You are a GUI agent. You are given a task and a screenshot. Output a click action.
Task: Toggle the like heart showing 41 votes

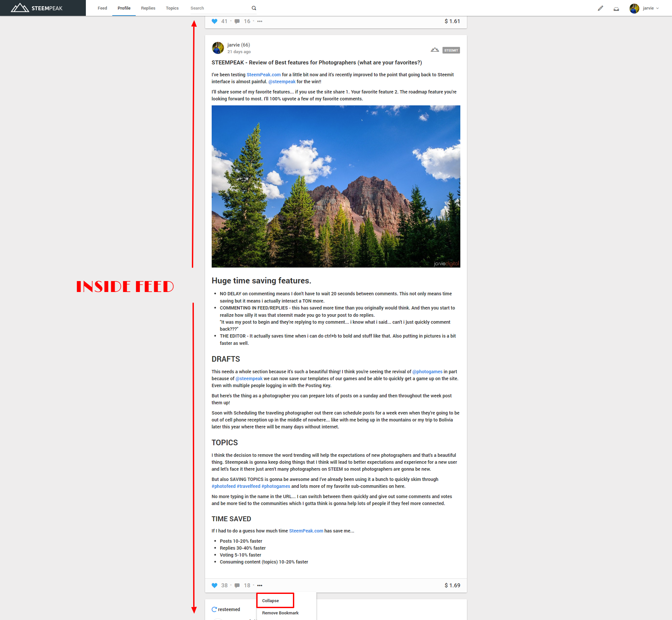coord(215,21)
